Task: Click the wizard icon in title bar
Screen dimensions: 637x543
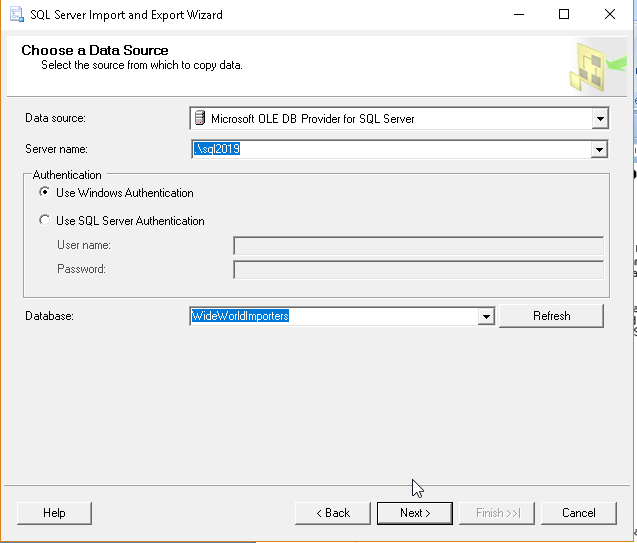Action: click(17, 15)
